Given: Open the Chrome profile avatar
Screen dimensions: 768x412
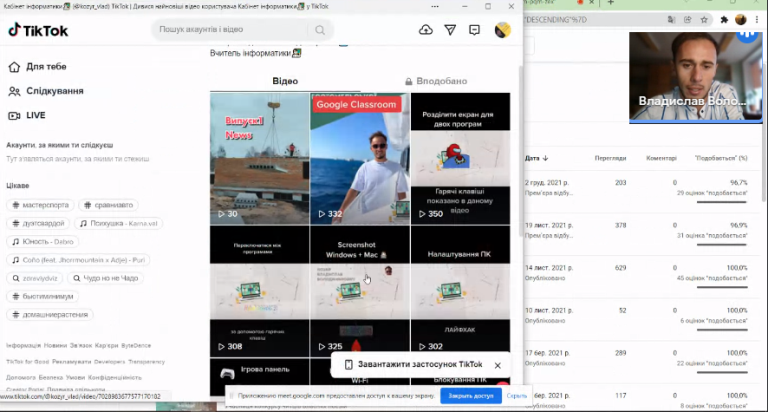Looking at the screenshot, I should click(x=741, y=20).
